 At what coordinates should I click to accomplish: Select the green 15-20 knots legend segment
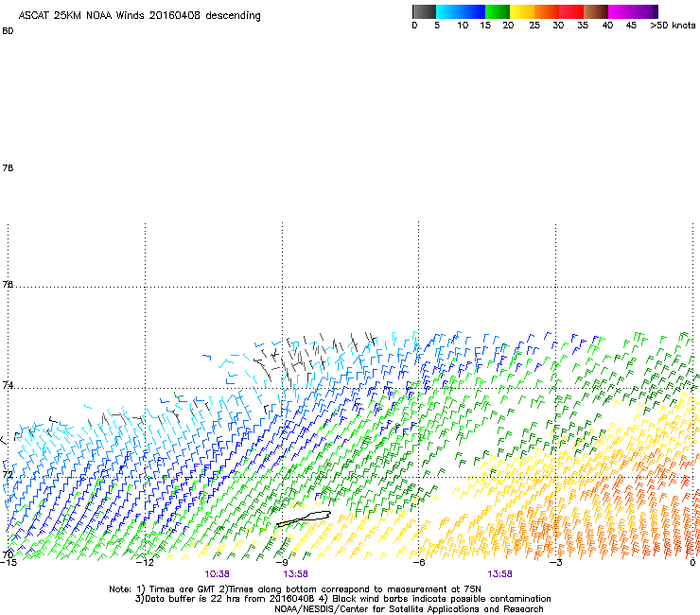click(498, 11)
